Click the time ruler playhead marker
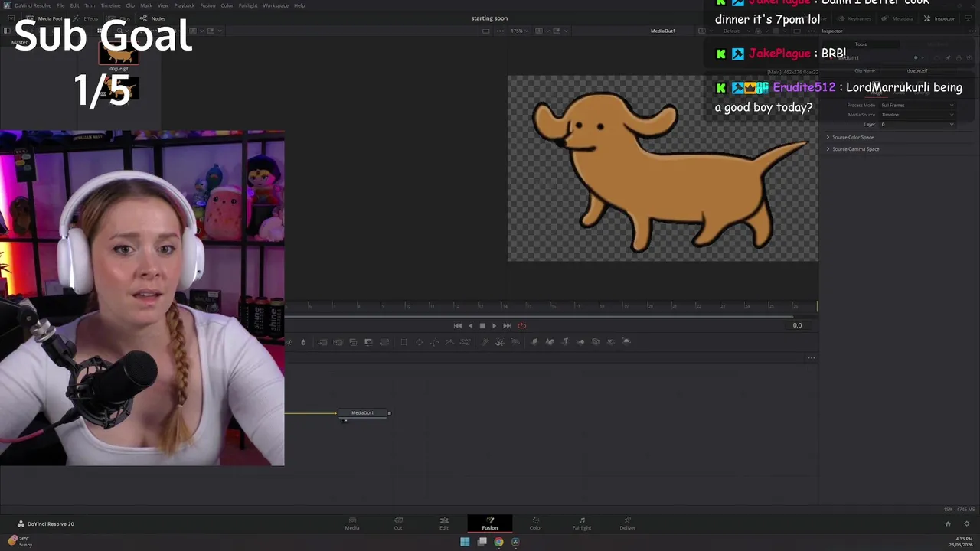Screen dimensions: 980x551 [817, 306]
